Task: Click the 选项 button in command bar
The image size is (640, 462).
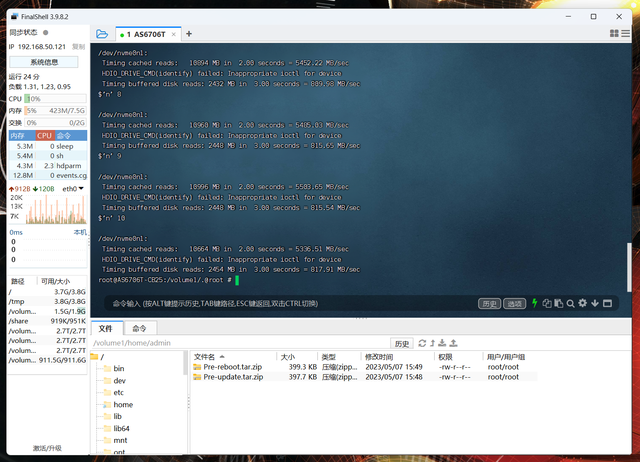Action: coord(514,303)
